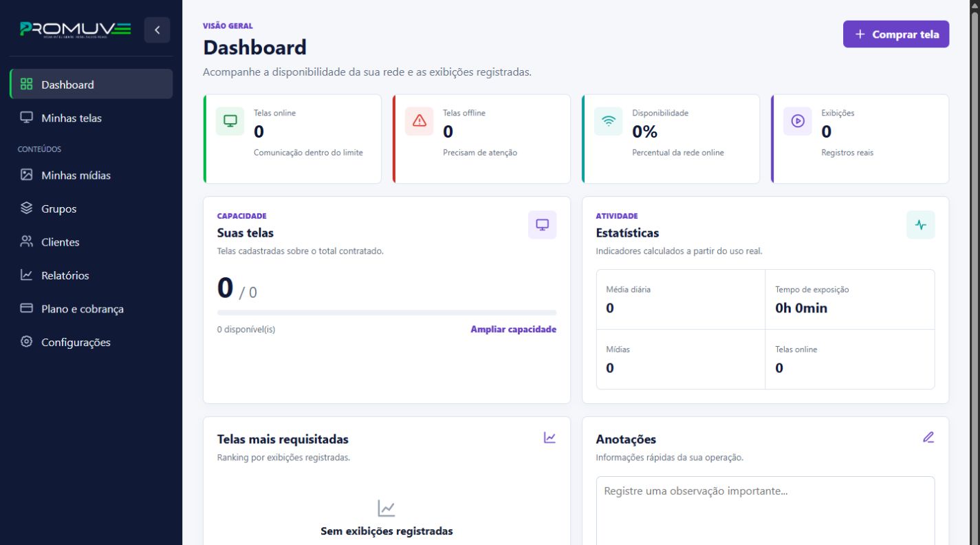Click the vertical page scrollbar
This screenshot has height=545, width=980.
(x=974, y=272)
